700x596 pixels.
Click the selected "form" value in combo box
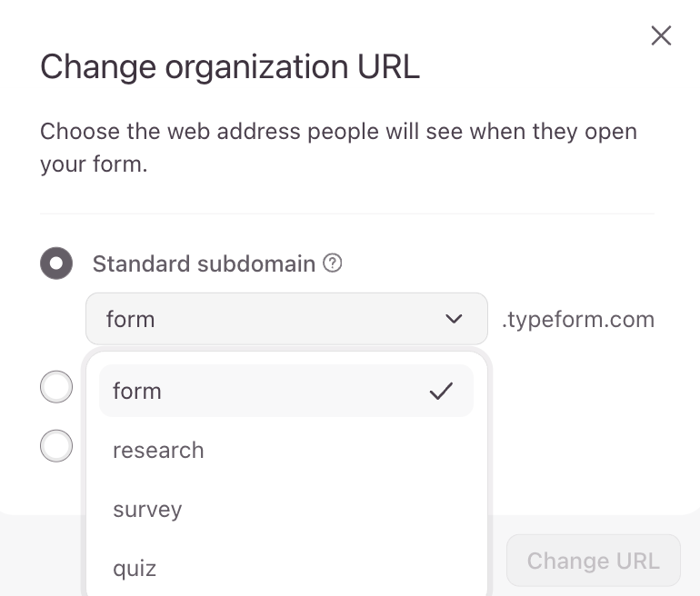(x=131, y=319)
